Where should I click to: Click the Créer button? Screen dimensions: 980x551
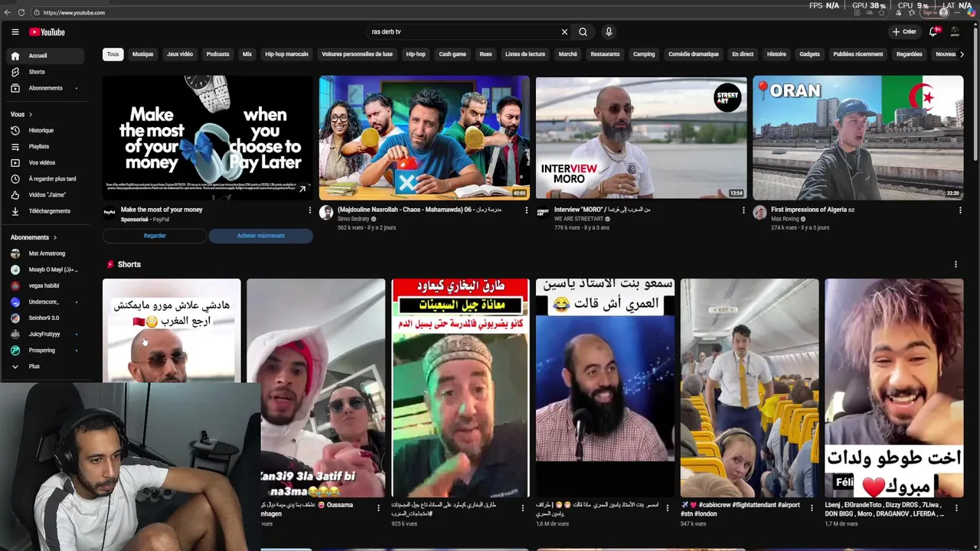[x=904, y=32]
